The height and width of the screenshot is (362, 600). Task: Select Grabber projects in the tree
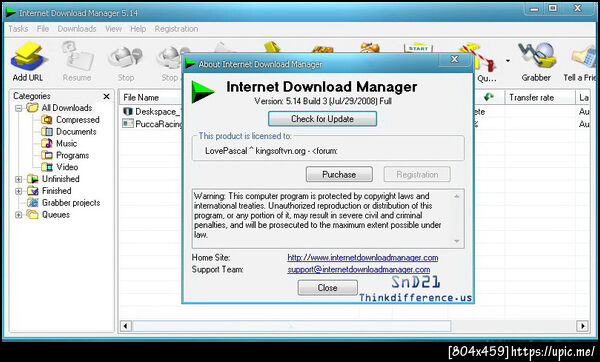point(64,203)
